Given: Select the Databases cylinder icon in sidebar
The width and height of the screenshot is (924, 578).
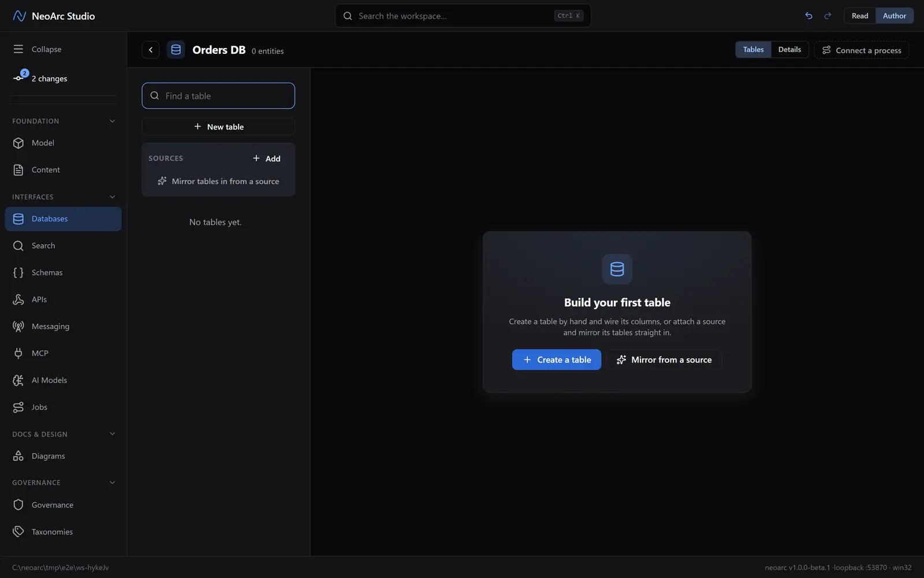Looking at the screenshot, I should tap(18, 218).
